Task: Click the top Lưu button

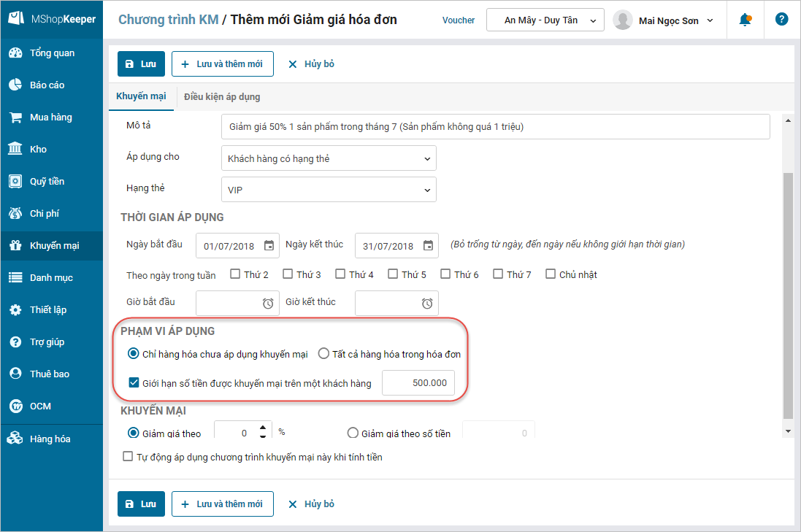Action: click(x=141, y=64)
